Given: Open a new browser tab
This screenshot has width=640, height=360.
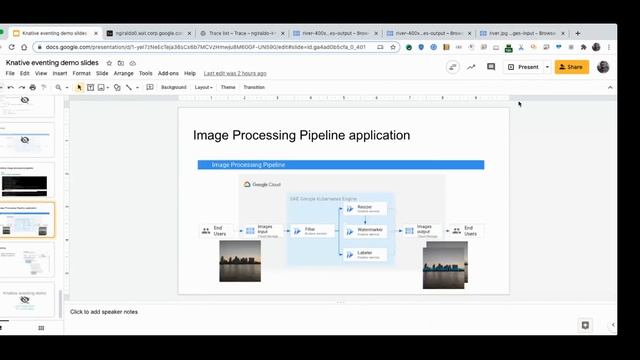Looking at the screenshot, I should 578,33.
